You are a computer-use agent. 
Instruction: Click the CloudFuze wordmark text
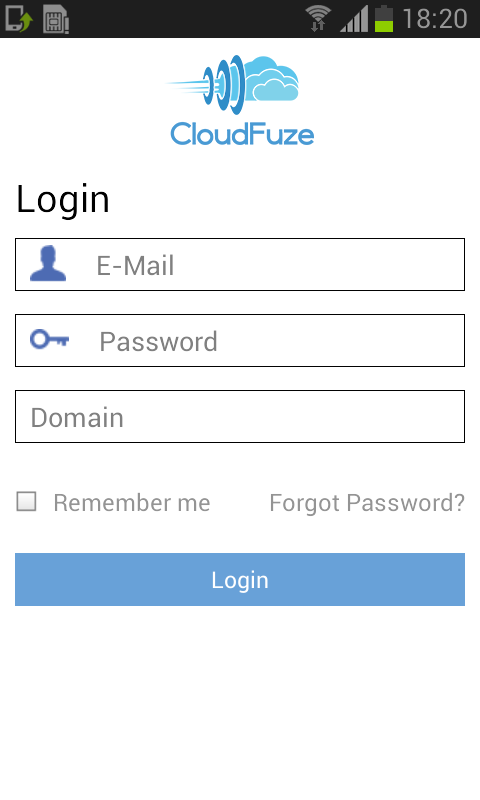tap(242, 134)
